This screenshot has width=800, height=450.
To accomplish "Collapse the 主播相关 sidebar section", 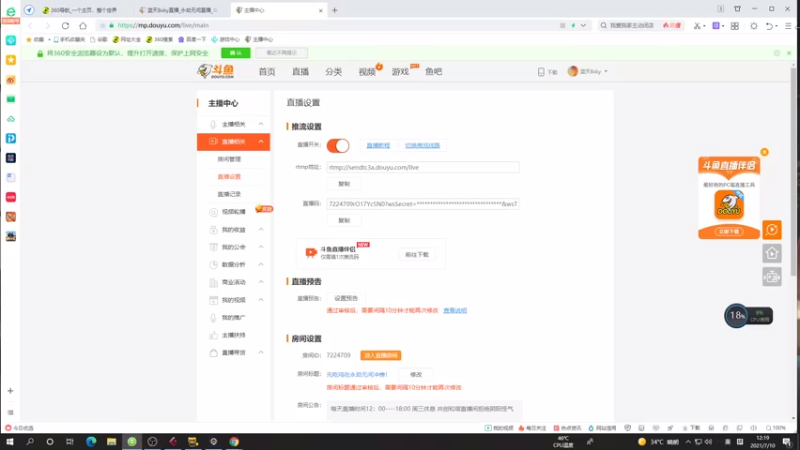I will (261, 124).
